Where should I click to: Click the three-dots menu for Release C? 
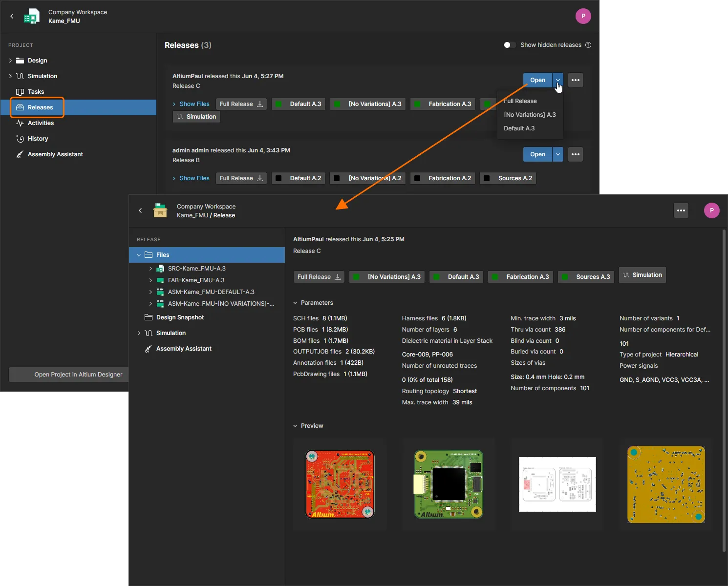point(576,80)
